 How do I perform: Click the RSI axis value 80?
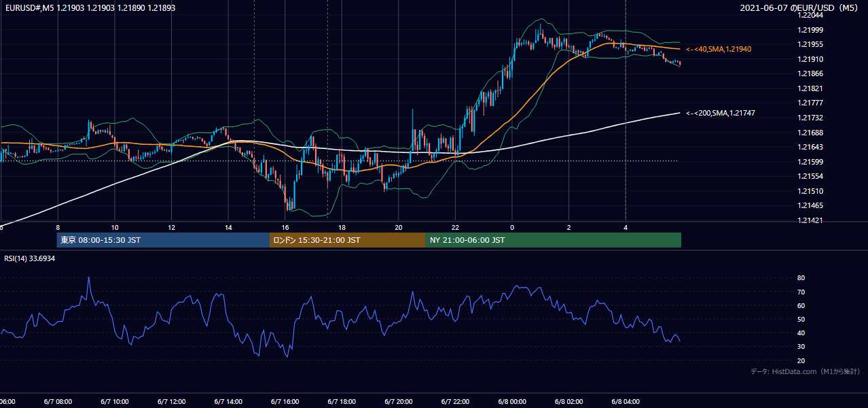801,278
